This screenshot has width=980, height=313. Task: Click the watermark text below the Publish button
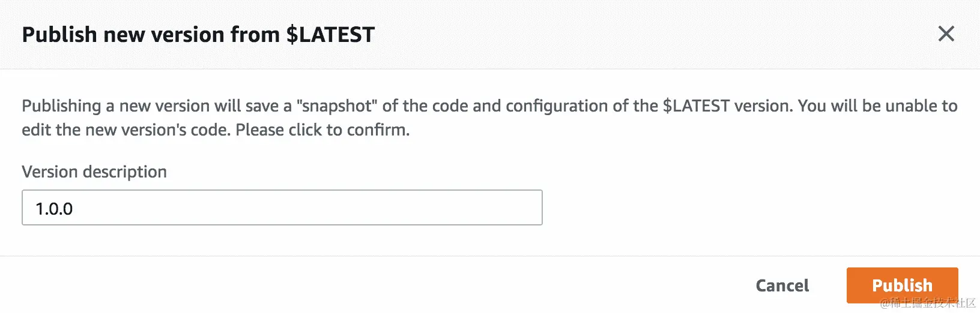pyautogui.click(x=928, y=303)
